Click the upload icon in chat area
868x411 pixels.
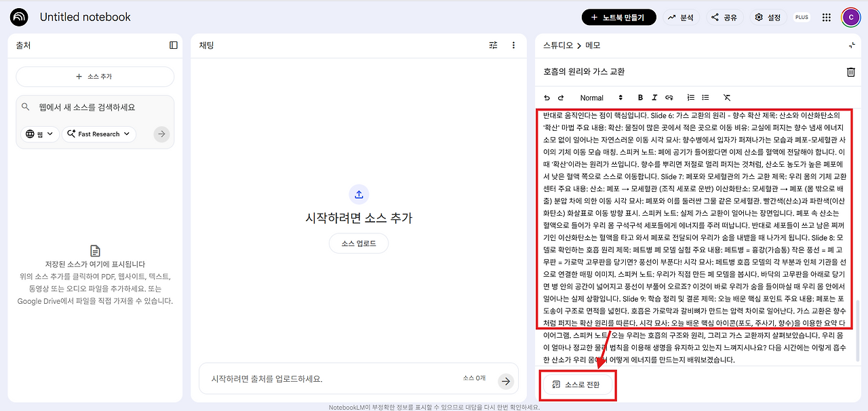pyautogui.click(x=359, y=195)
